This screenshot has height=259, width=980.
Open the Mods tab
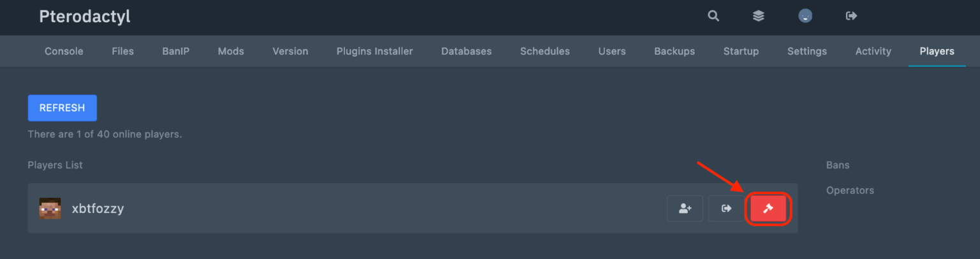point(231,51)
